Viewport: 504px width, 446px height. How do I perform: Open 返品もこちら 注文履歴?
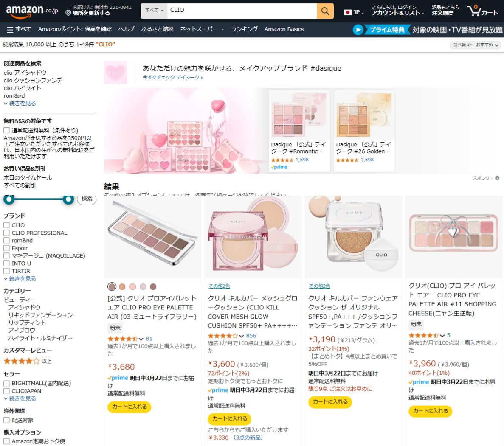pos(445,10)
